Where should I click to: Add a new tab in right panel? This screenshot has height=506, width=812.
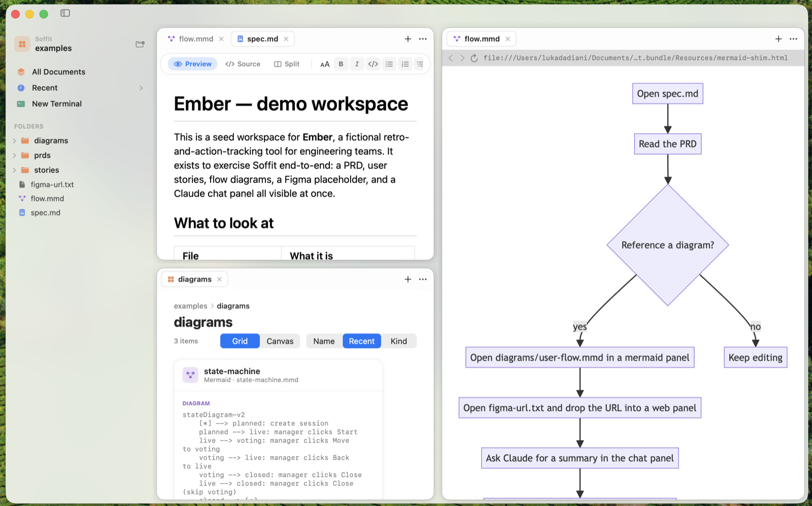click(779, 39)
